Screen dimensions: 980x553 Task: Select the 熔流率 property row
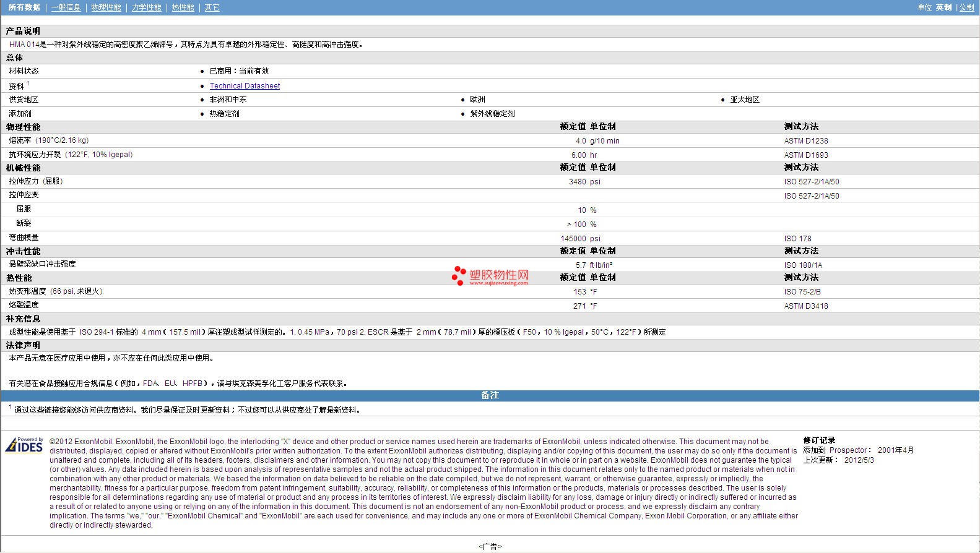490,140
